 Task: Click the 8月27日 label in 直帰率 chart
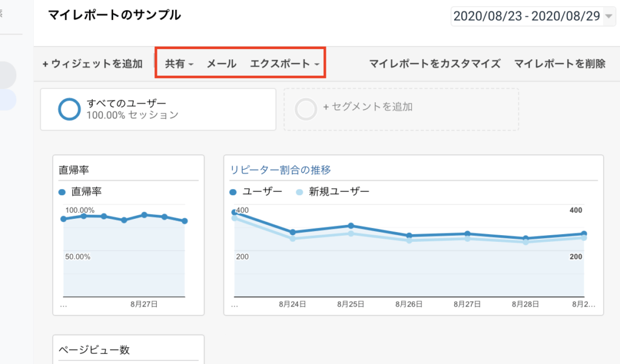click(x=144, y=304)
